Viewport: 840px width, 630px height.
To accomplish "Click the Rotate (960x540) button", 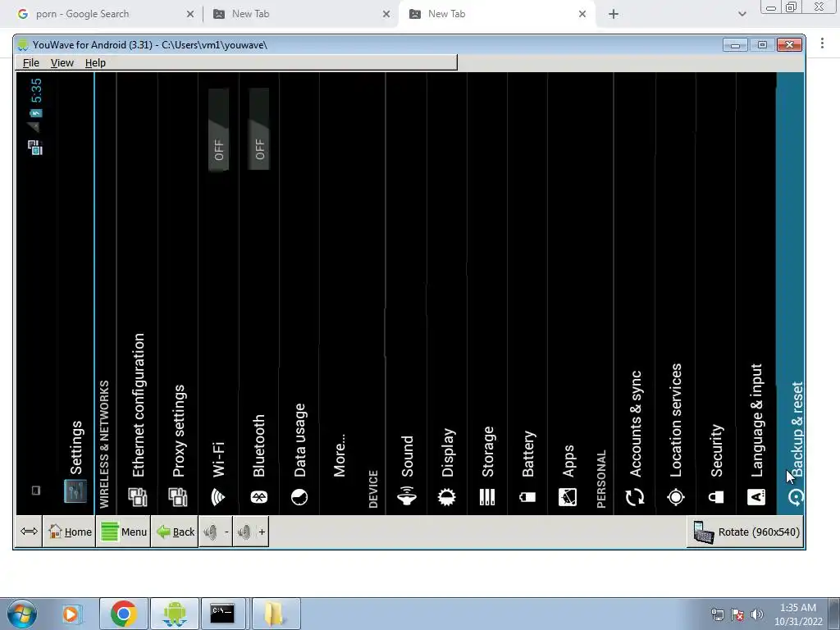I will (745, 532).
